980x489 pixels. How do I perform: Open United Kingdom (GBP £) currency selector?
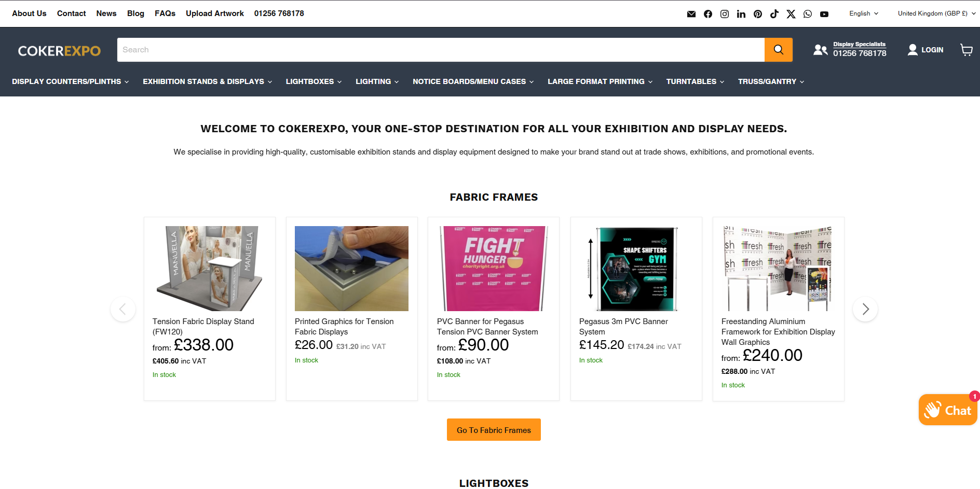(x=936, y=13)
